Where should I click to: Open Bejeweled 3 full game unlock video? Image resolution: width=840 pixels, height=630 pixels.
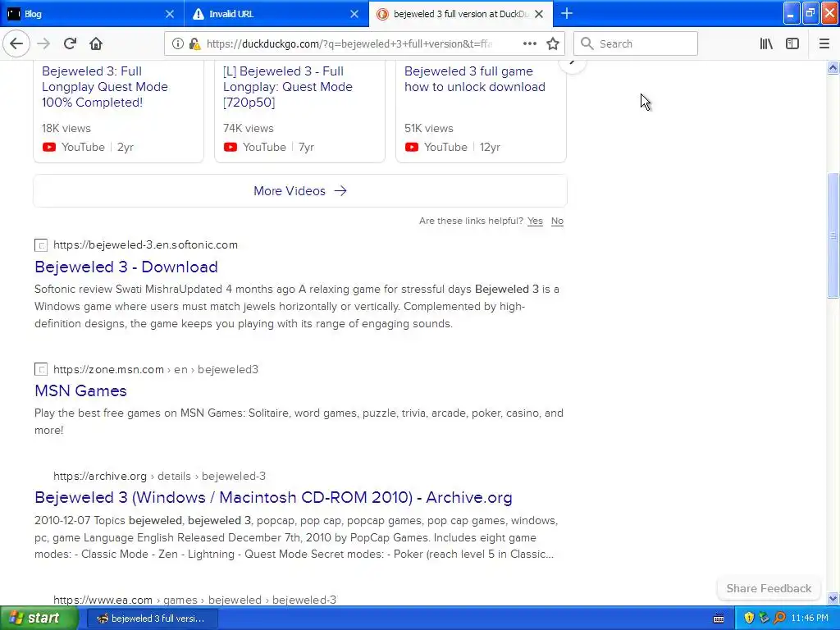(475, 79)
